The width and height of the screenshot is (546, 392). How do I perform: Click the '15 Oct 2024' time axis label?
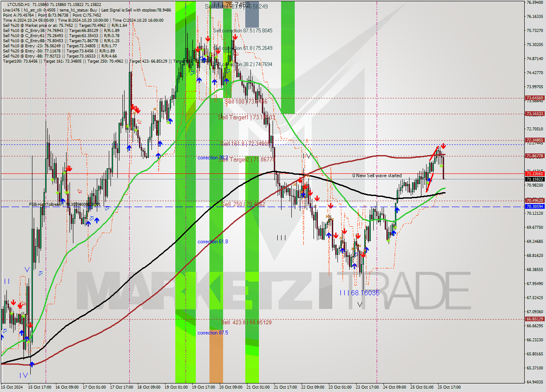pyautogui.click(x=12, y=387)
